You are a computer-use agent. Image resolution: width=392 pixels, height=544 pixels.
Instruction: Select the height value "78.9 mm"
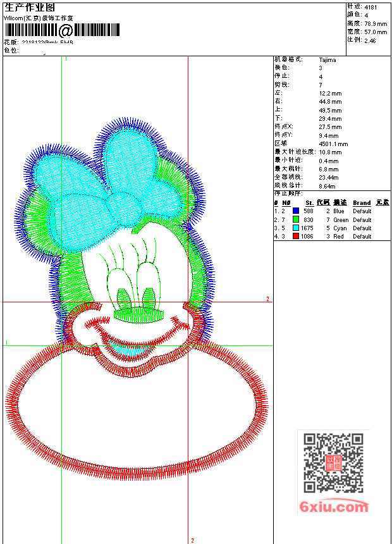(x=376, y=24)
